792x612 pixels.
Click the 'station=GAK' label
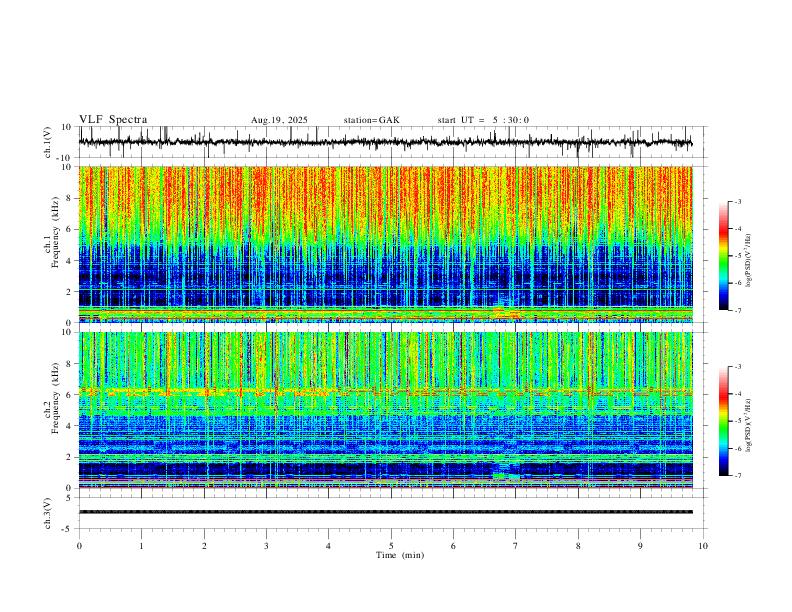tap(371, 120)
